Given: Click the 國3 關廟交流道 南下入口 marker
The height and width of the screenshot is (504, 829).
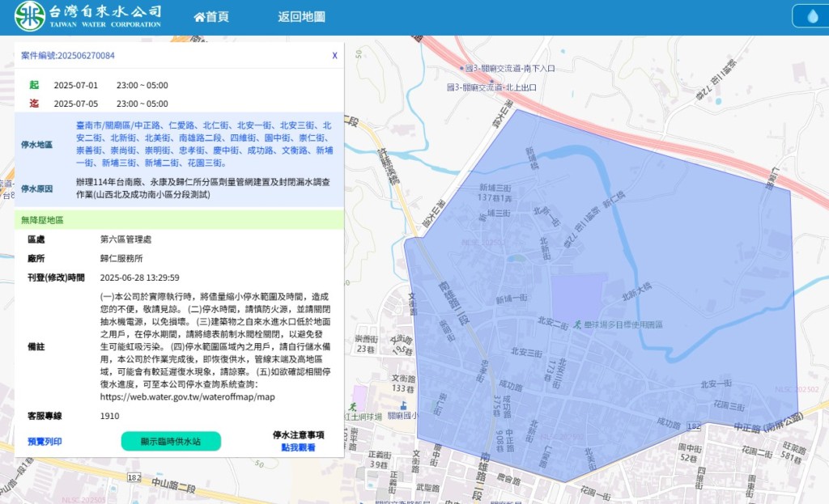Looking at the screenshot, I should click(x=461, y=69).
